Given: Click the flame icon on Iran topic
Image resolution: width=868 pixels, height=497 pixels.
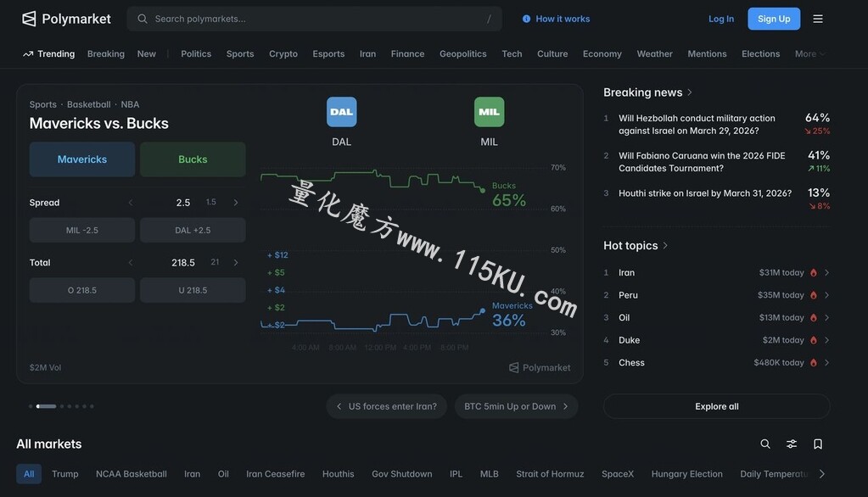Looking at the screenshot, I should 813,273.
